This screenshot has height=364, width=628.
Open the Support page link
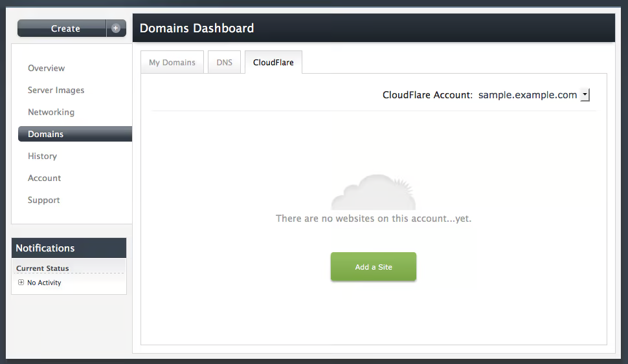coord(43,200)
